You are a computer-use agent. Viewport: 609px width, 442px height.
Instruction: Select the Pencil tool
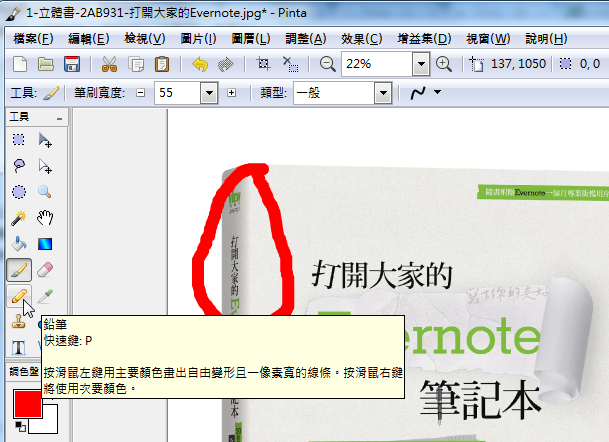[x=19, y=296]
